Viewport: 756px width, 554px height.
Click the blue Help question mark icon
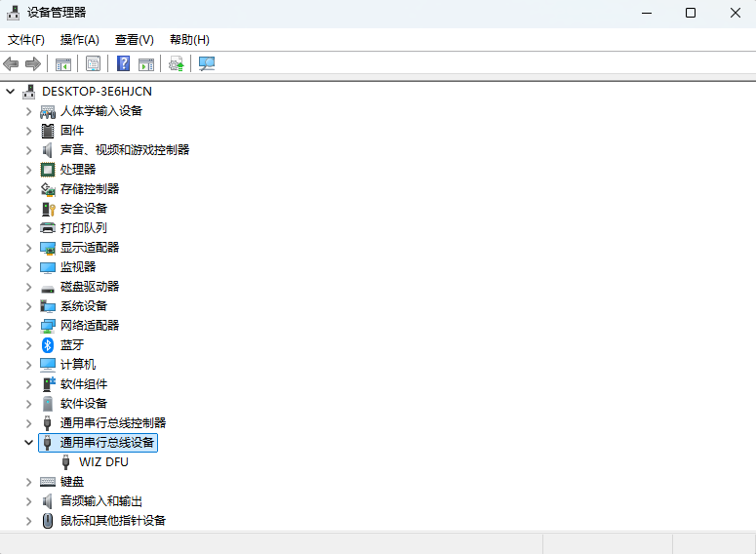pyautogui.click(x=124, y=64)
